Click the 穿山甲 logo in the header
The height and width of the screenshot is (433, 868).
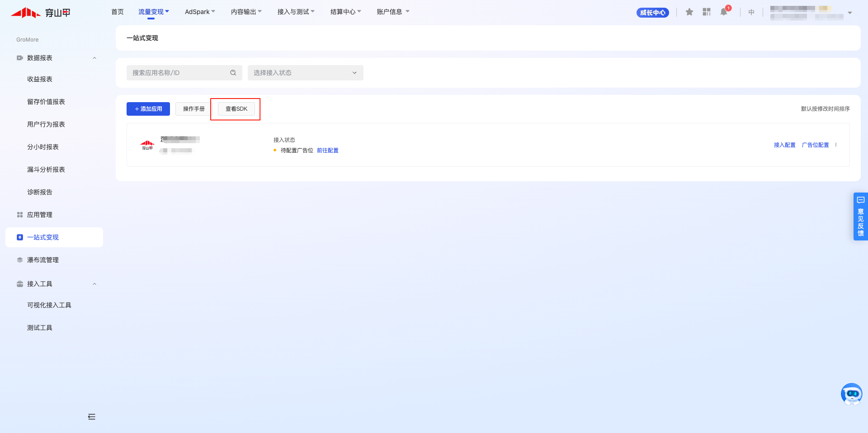click(41, 13)
